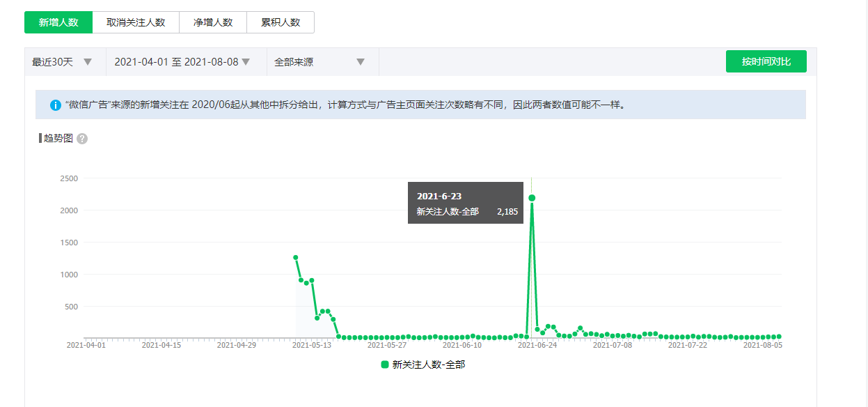
Task: Switch to the 新增人数 tab
Action: click(x=58, y=22)
